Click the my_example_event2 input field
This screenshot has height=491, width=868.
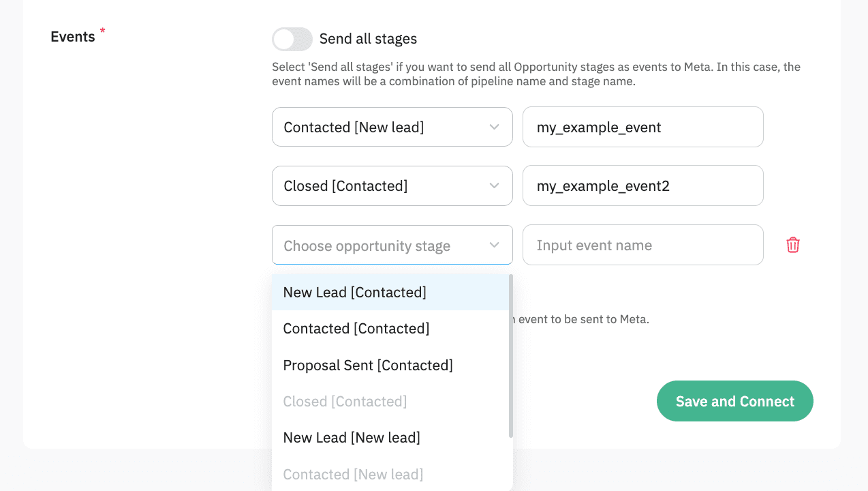(x=642, y=185)
